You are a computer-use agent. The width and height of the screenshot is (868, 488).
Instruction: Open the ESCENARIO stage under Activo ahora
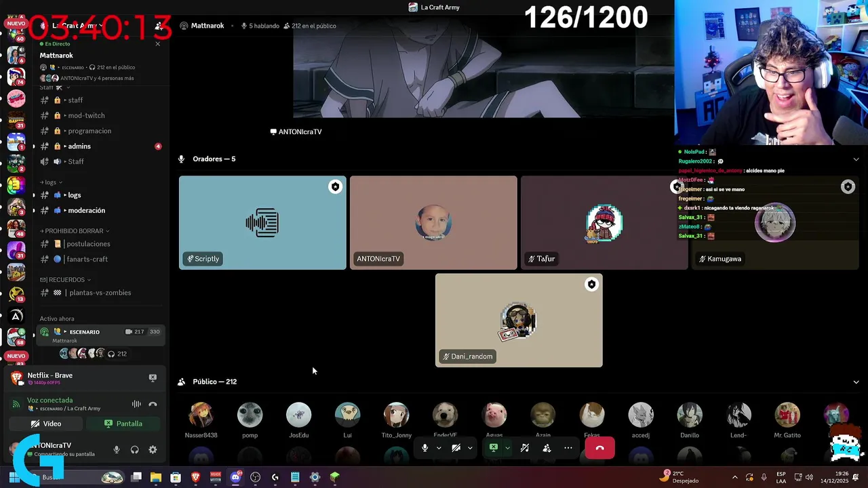coord(100,335)
